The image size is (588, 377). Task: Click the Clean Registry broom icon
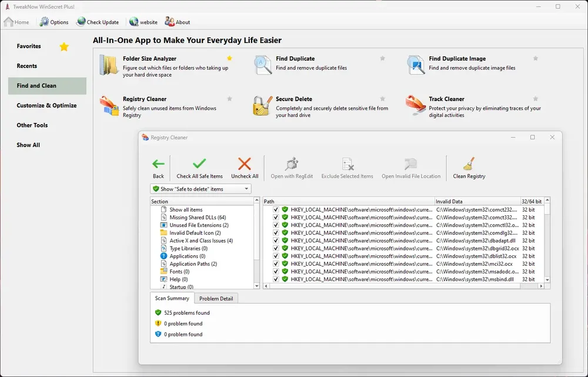[x=469, y=164]
